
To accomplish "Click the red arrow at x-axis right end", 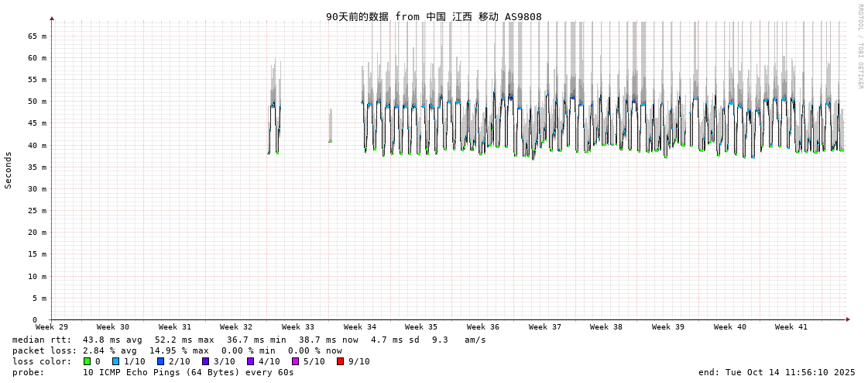I will click(848, 319).
